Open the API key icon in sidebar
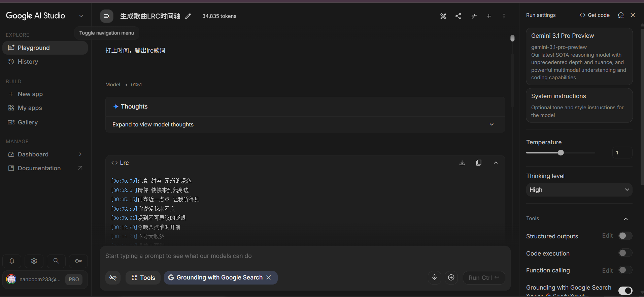Screen dimensions: 644x297 [78, 261]
